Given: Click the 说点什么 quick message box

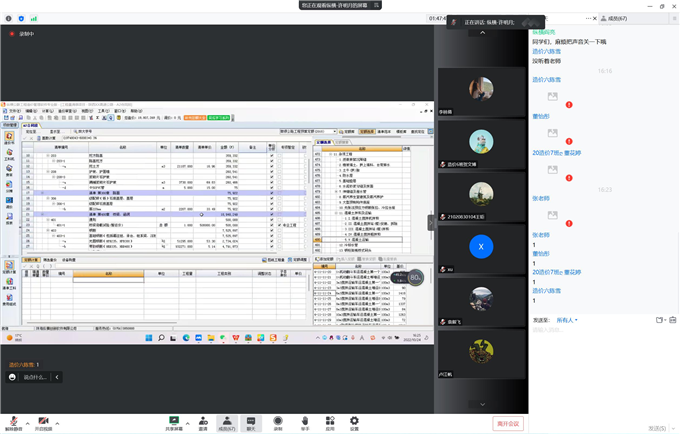Looking at the screenshot, I should pos(36,377).
